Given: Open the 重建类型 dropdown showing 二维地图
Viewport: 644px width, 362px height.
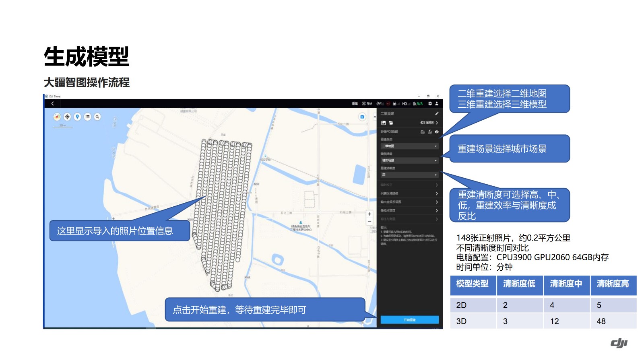Looking at the screenshot, I should [x=409, y=146].
